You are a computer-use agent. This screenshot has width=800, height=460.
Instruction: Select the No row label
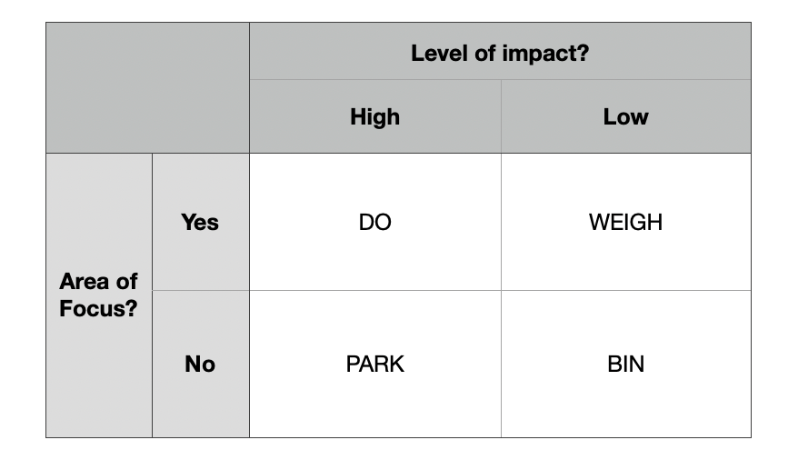200,364
